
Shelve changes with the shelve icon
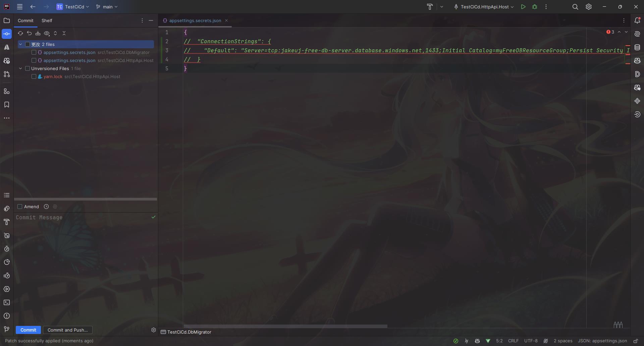[x=38, y=33]
